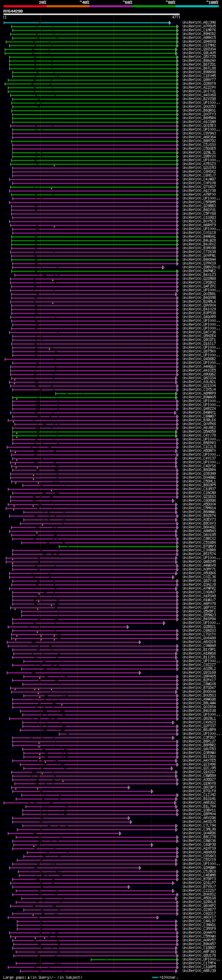Click the cyan alignment bar for UniRef100_A8J3H6
The image size is (222, 980).
click(x=87, y=23)
